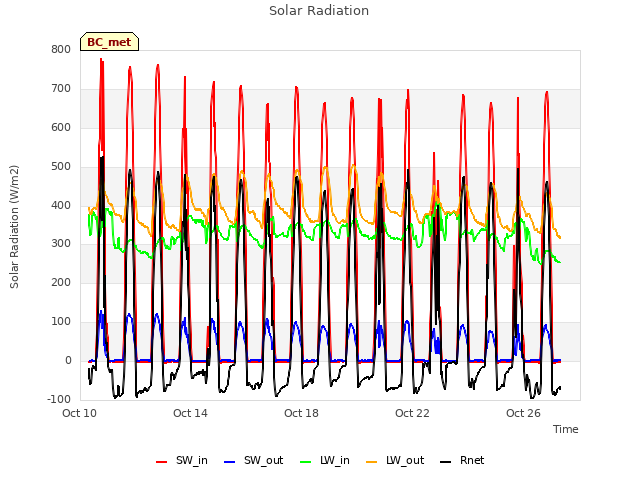Click the 0 y-axis tick label
Screen dimensions: 640x480
point(68,361)
